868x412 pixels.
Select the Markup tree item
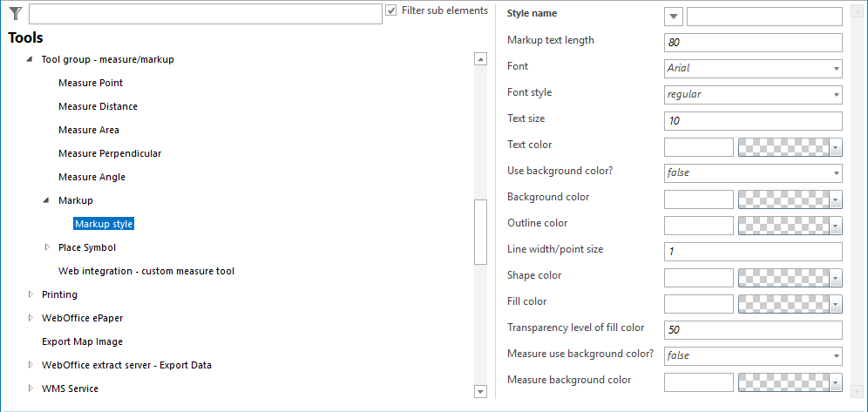click(x=76, y=200)
